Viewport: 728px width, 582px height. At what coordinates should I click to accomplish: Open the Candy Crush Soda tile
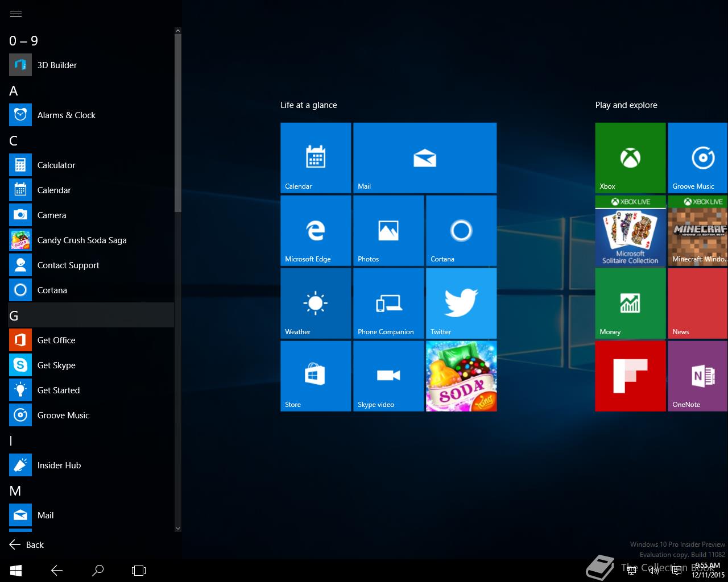click(461, 376)
